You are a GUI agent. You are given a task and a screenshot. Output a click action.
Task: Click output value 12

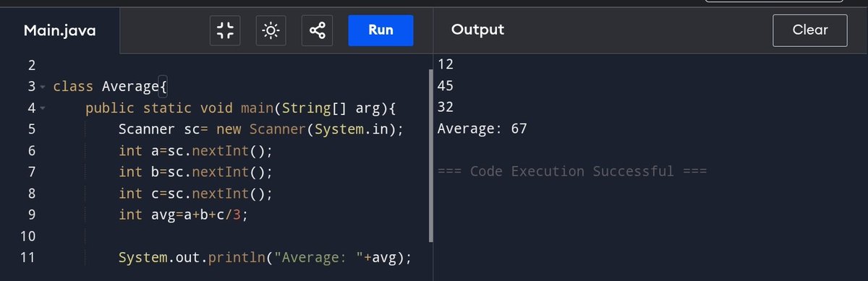pyautogui.click(x=446, y=65)
